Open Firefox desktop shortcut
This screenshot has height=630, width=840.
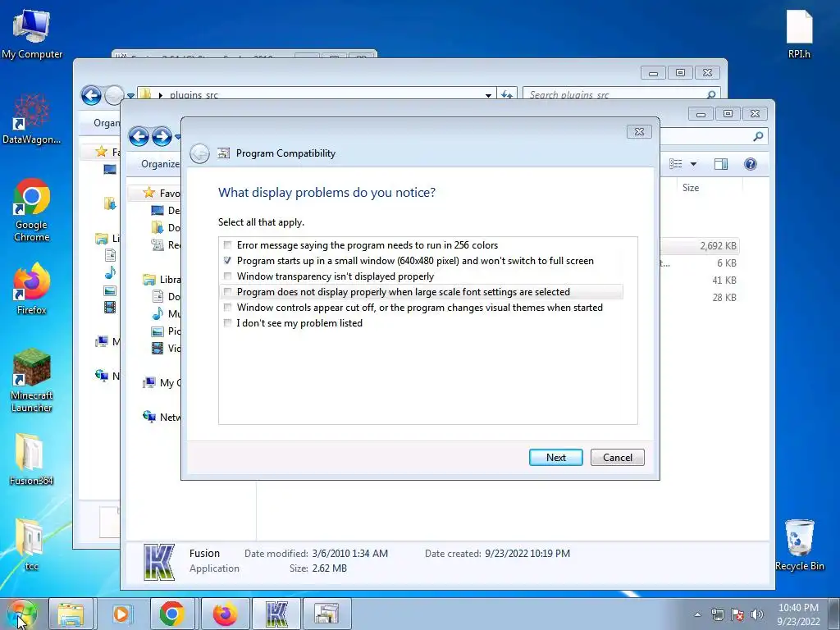click(x=32, y=288)
